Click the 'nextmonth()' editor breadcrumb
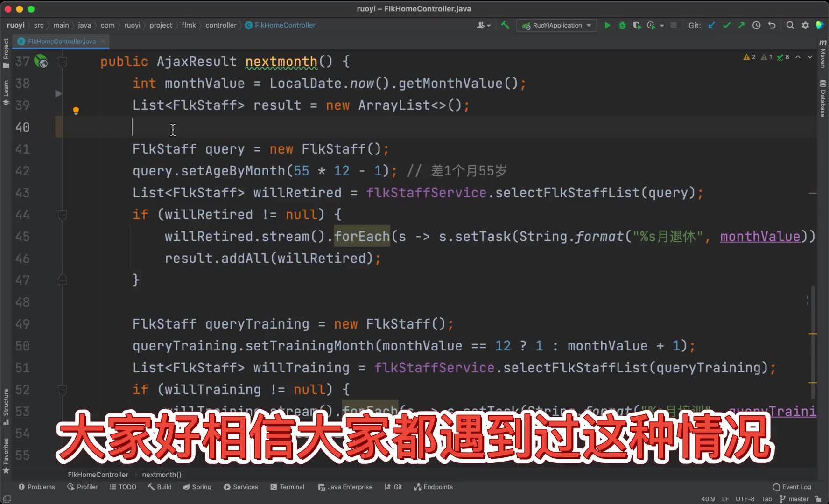829x504 pixels. click(162, 475)
